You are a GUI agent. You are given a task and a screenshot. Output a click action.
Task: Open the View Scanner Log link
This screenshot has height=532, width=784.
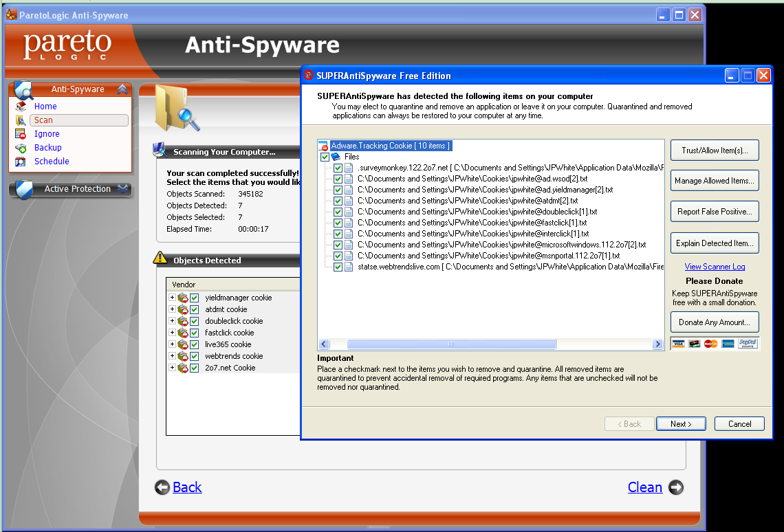715,267
